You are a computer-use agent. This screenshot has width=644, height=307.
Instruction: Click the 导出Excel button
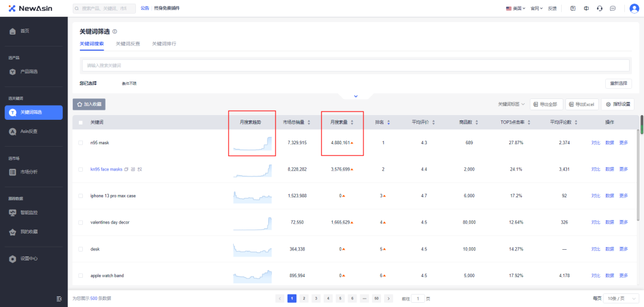[x=581, y=104]
